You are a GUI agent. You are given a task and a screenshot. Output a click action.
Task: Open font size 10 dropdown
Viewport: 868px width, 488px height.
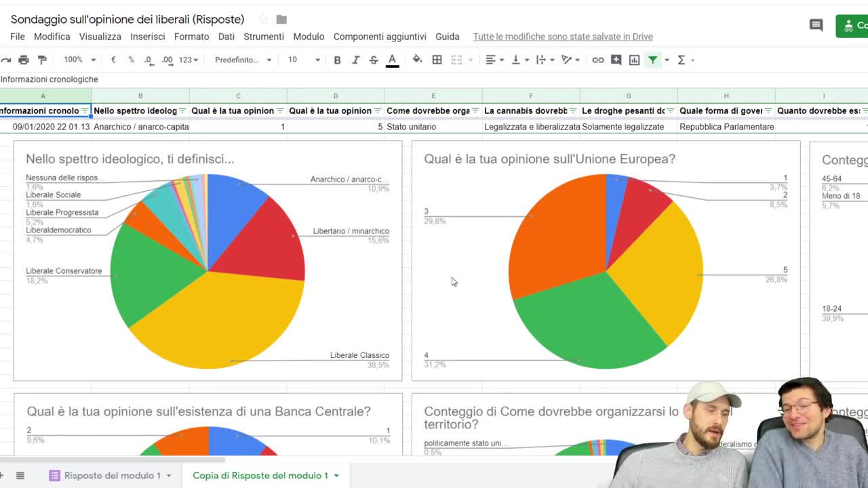(303, 60)
